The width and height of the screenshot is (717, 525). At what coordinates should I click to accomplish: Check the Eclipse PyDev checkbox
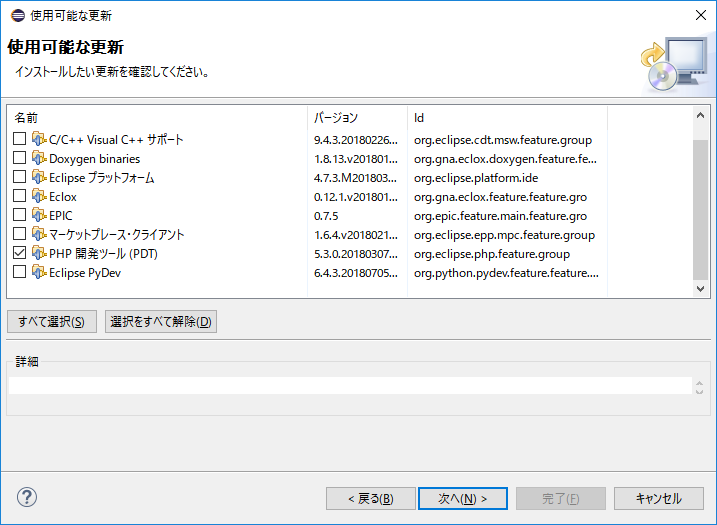click(x=20, y=272)
